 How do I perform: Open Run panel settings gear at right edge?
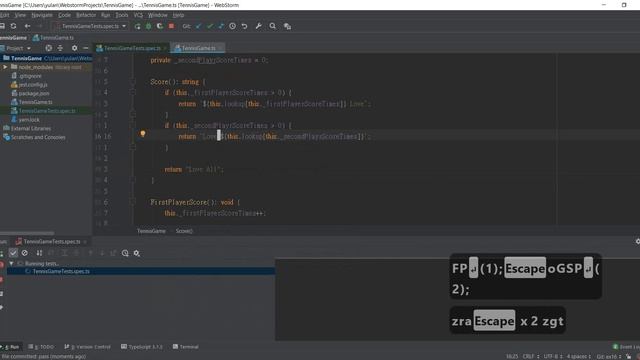tap(638, 242)
